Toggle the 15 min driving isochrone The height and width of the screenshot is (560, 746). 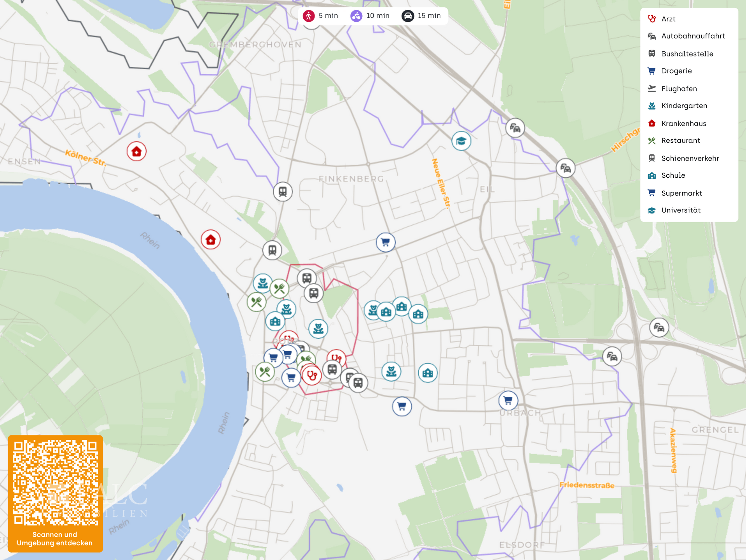coord(421,16)
